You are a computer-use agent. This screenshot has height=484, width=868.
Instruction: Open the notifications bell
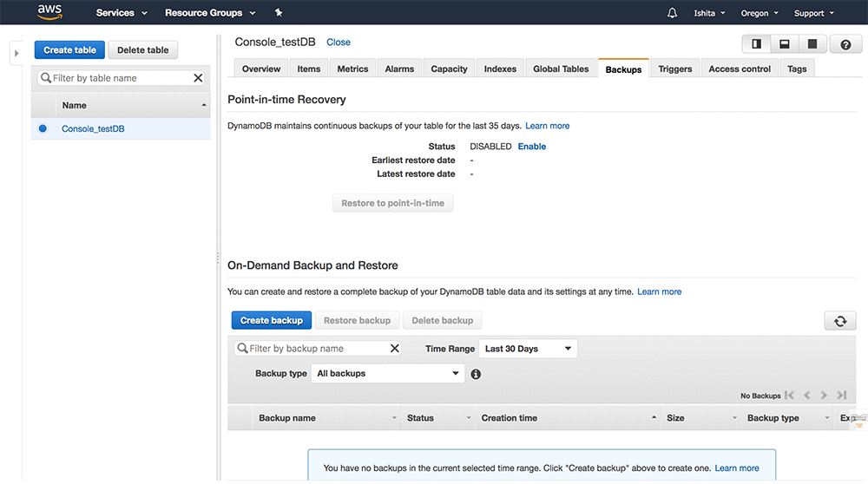point(672,13)
